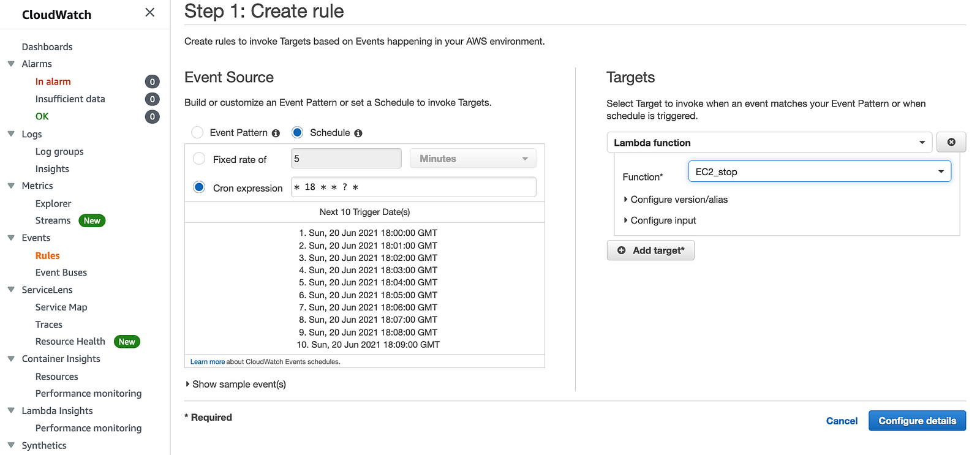Collapse the Synthetics section in sidebar
The height and width of the screenshot is (455, 980).
point(11,445)
